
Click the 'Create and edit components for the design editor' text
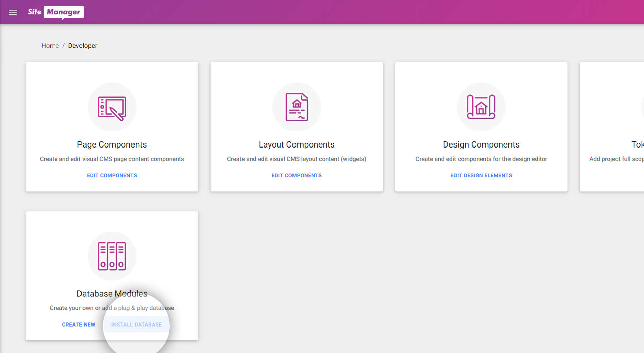click(x=481, y=159)
